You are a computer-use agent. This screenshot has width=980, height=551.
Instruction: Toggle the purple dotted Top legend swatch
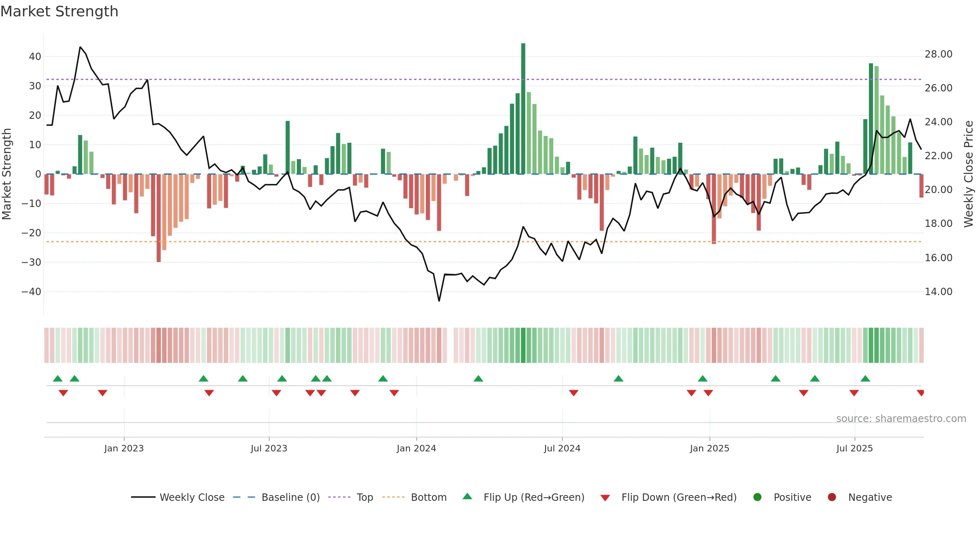[x=339, y=497]
